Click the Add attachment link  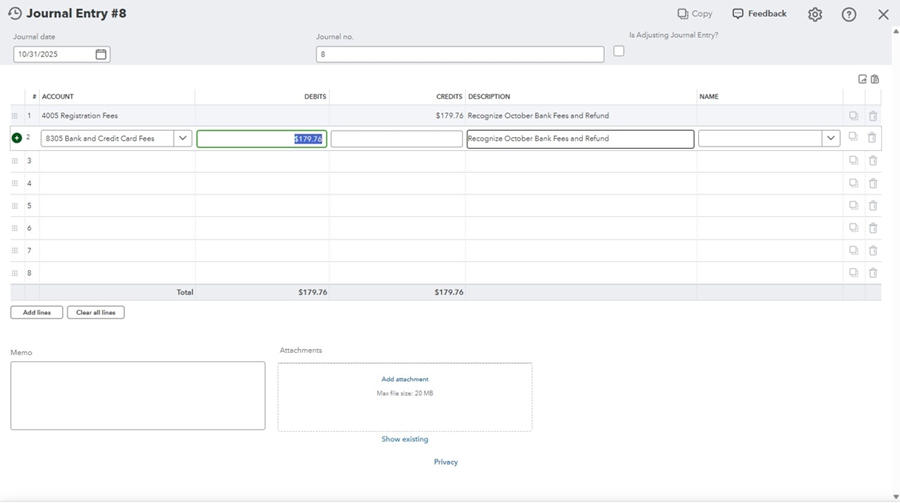[x=405, y=379]
